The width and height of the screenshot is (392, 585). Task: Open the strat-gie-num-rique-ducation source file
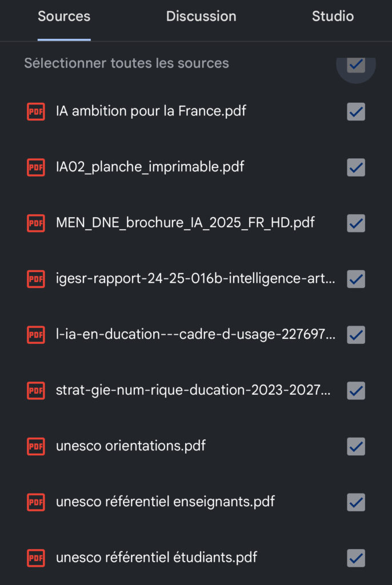(193, 391)
